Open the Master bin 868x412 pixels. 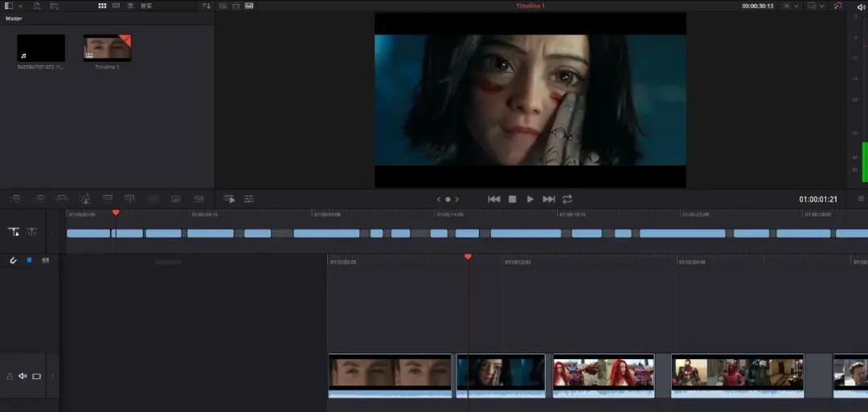[x=14, y=18]
